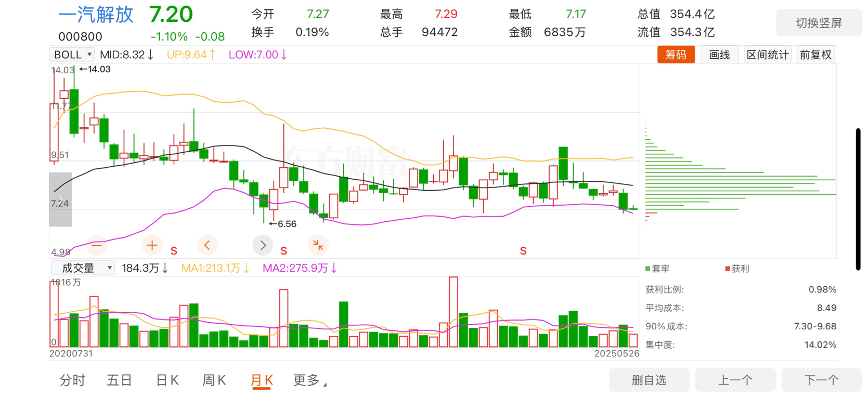Click the 平均成本 value 8.49
This screenshot has height=399, width=868.
point(827,308)
